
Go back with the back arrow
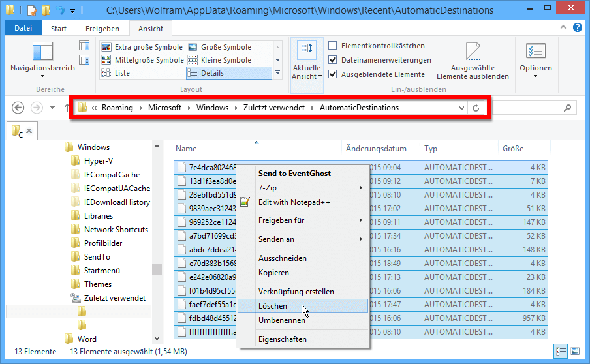click(x=18, y=108)
